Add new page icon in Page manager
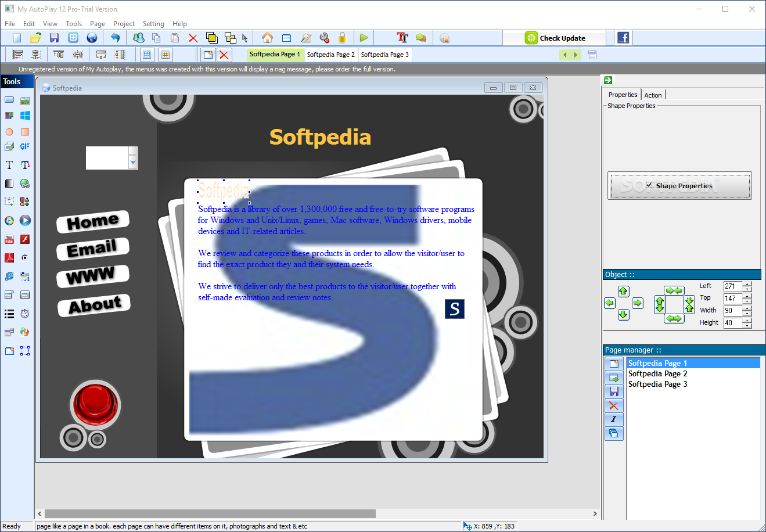This screenshot has height=532, width=766. (614, 364)
